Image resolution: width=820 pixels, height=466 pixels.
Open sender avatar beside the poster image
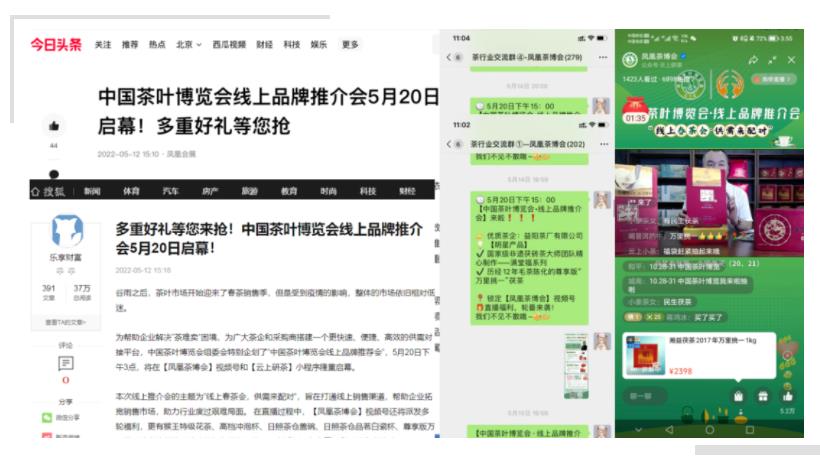tap(602, 342)
